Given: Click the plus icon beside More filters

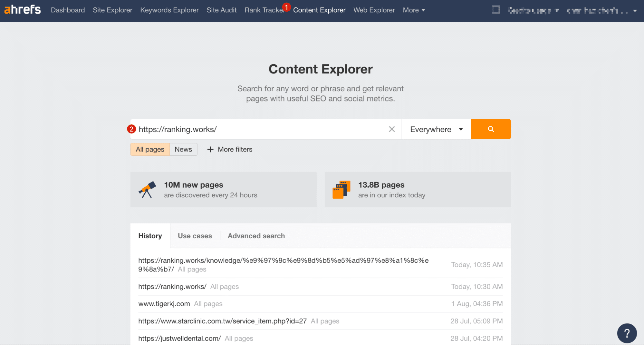Looking at the screenshot, I should [210, 150].
